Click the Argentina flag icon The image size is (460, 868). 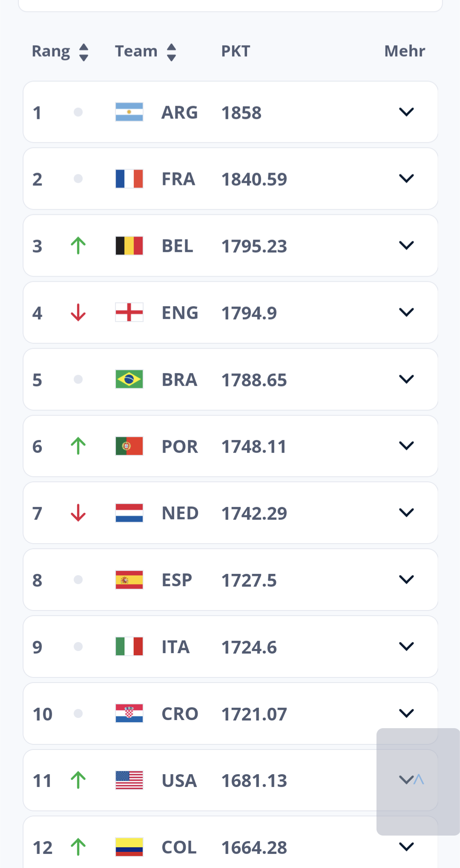tap(129, 112)
